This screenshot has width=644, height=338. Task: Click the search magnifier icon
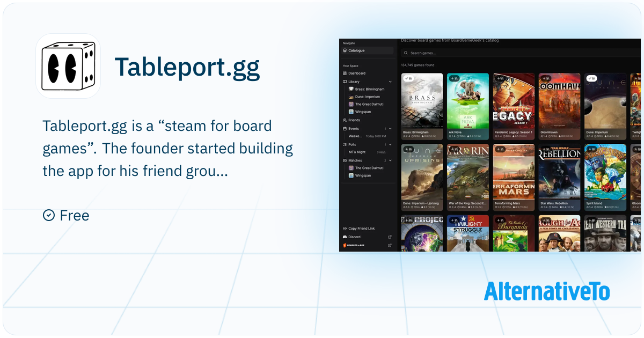pyautogui.click(x=406, y=53)
